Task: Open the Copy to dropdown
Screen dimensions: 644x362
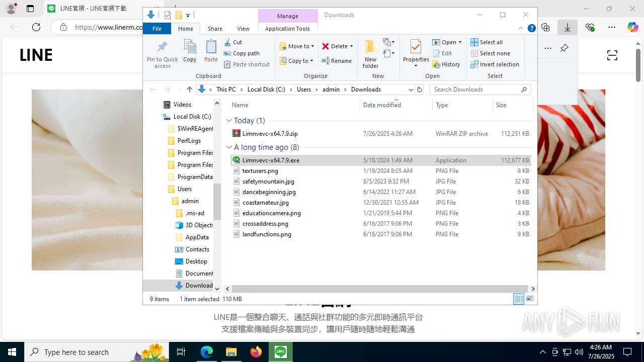Action: click(x=297, y=61)
